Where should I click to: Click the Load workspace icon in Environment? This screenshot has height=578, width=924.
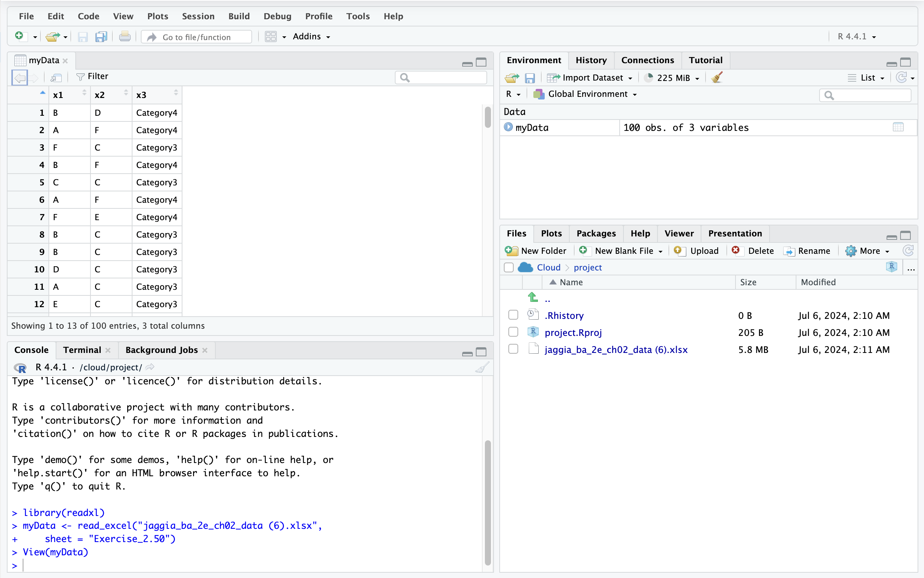tap(512, 78)
